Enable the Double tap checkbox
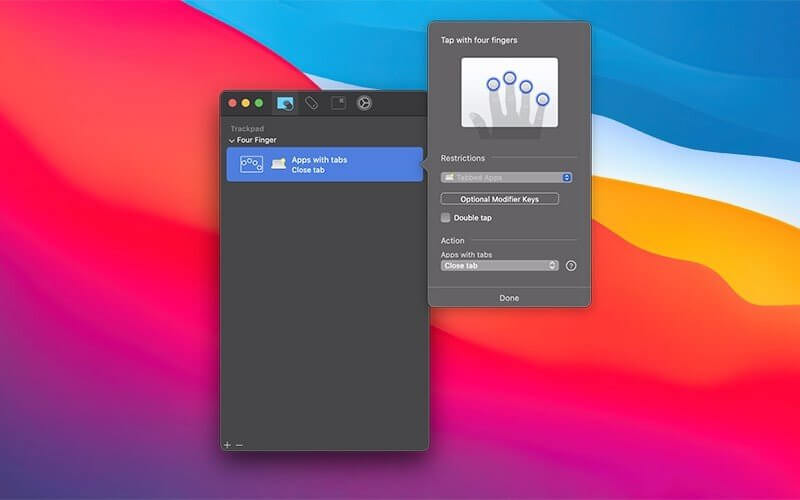This screenshot has height=500, width=800. click(x=446, y=217)
